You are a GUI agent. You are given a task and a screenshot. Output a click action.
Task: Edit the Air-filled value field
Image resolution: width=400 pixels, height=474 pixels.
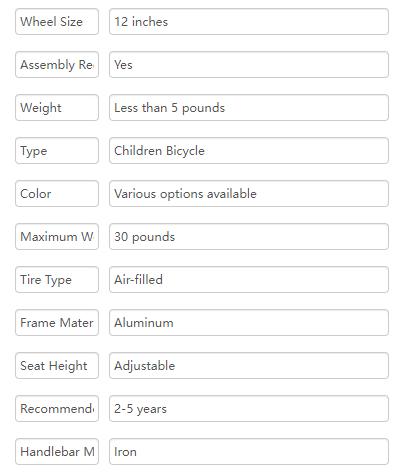point(249,280)
